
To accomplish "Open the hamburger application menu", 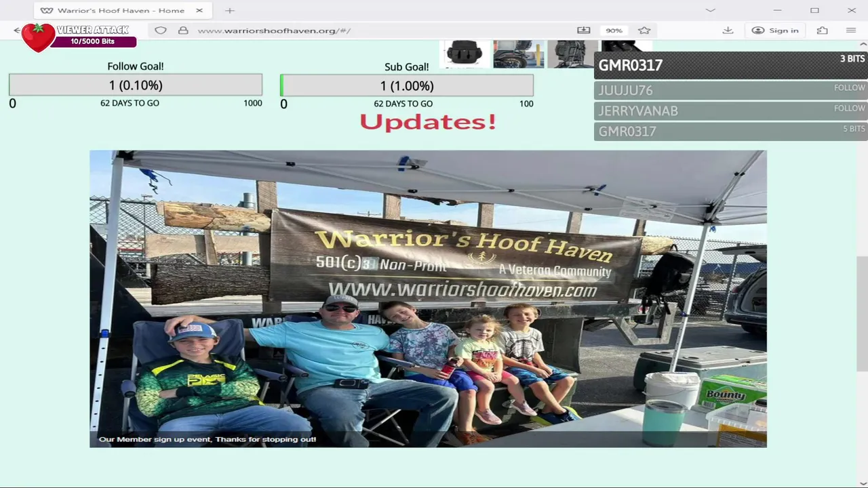I will (x=851, y=30).
